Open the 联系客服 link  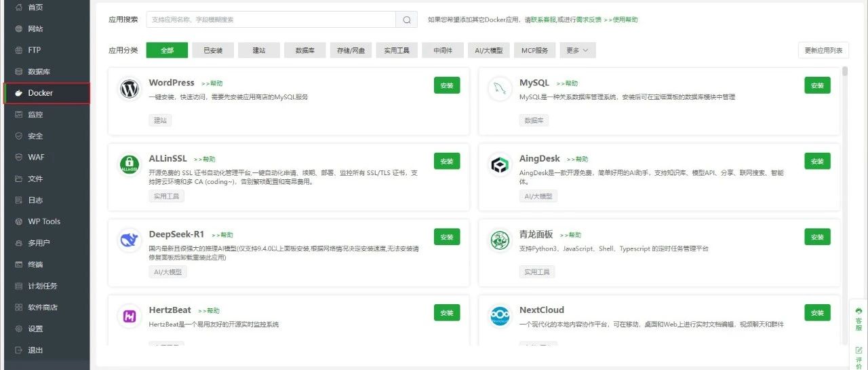pyautogui.click(x=542, y=20)
